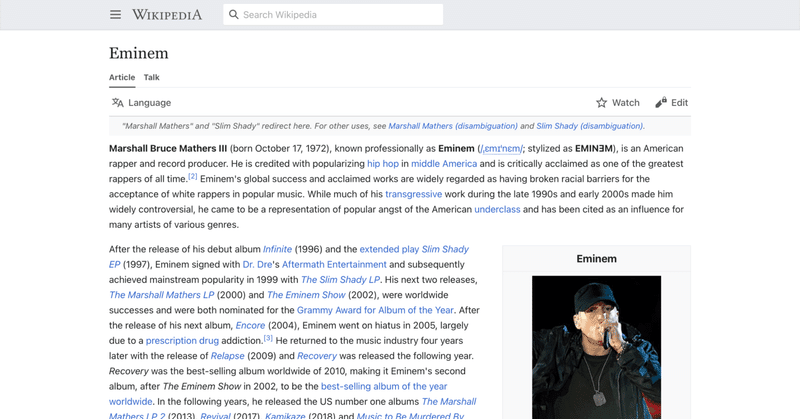Viewport: 800px width, 419px height.
Task: Click the Eminem infobox photo
Action: click(596, 348)
